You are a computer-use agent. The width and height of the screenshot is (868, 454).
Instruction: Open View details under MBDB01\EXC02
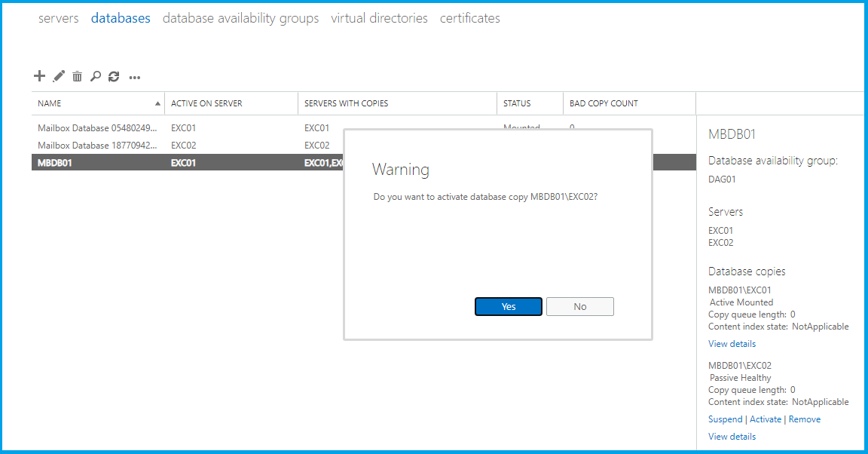(732, 437)
